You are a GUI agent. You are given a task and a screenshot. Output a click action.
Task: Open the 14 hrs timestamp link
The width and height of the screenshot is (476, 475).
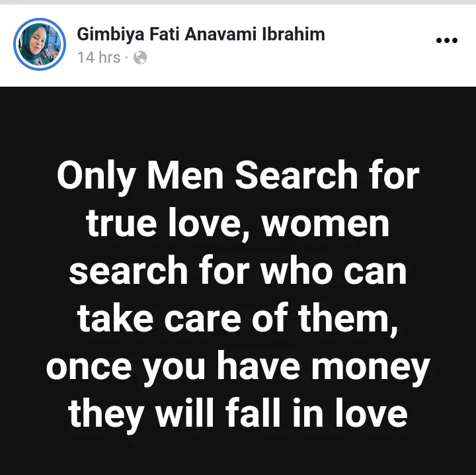pos(99,58)
